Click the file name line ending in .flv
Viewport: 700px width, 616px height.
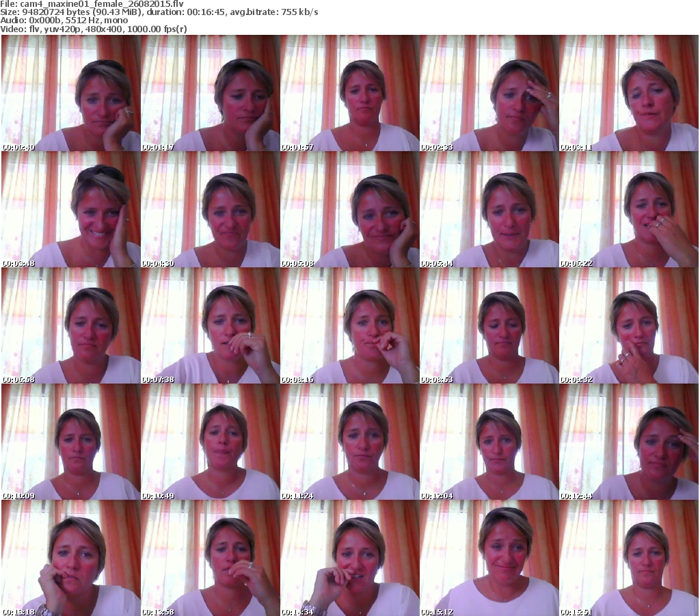[92, 4]
